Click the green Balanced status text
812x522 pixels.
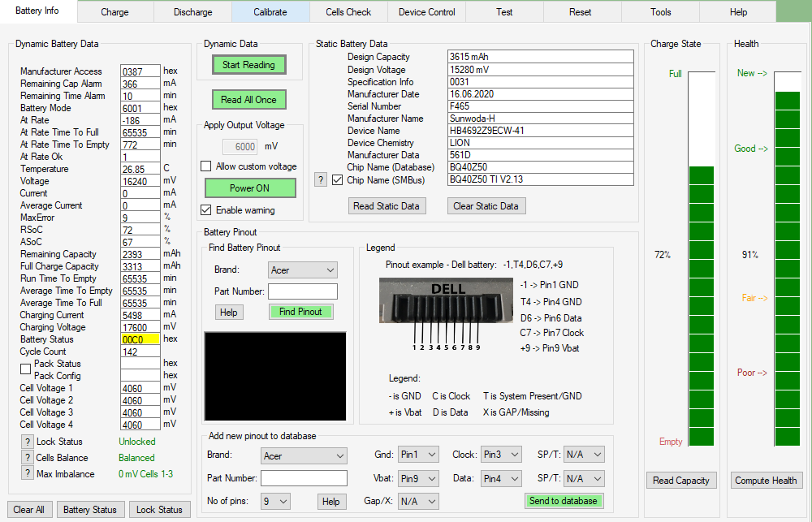point(136,458)
